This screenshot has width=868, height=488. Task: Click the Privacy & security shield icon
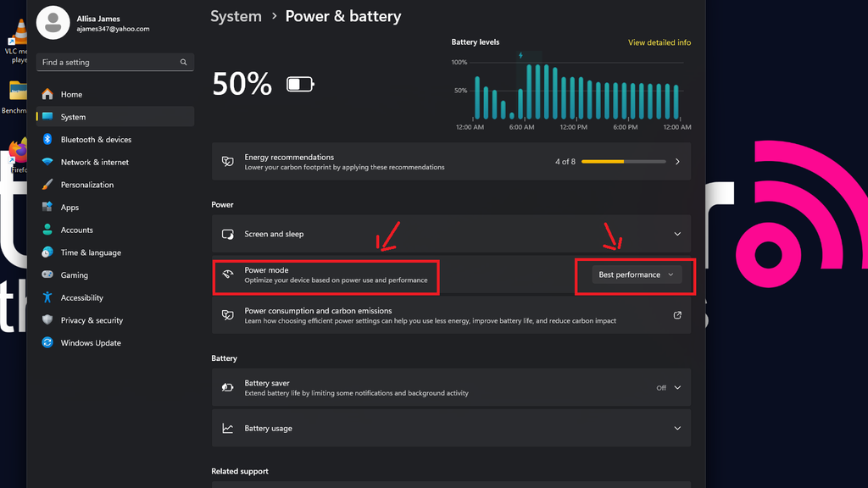47,320
